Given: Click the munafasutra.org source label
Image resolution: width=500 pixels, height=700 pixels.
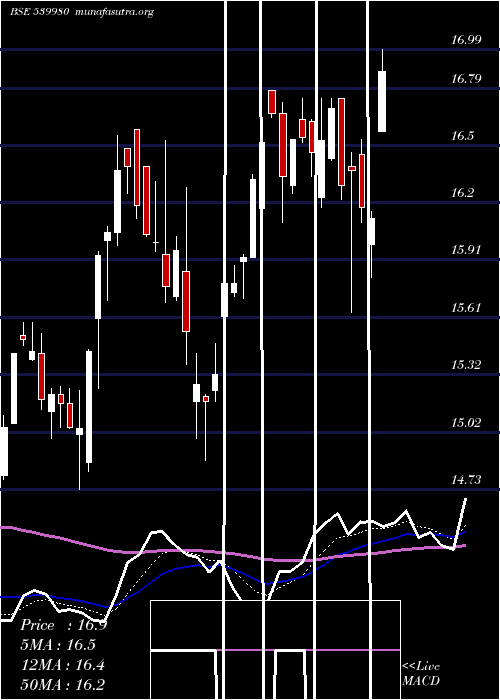Looking at the screenshot, I should [x=115, y=12].
